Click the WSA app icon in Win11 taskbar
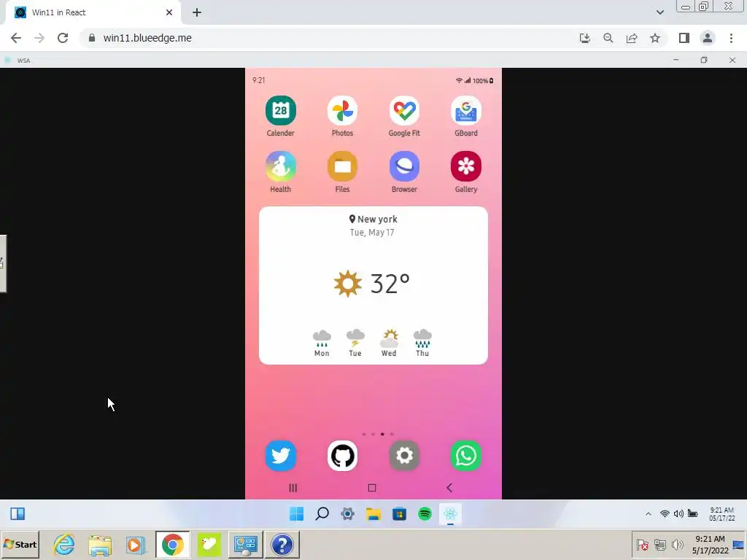Screen dimensions: 747x560 click(450, 514)
